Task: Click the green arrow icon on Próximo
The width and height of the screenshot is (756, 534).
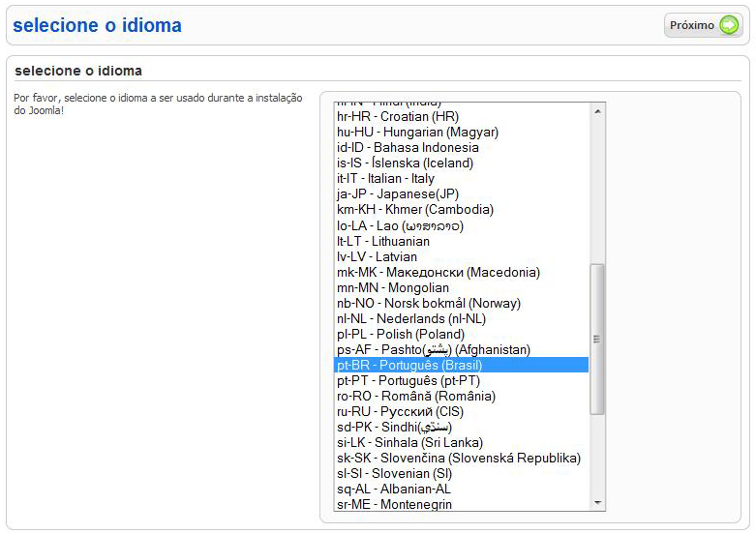Action: click(729, 25)
